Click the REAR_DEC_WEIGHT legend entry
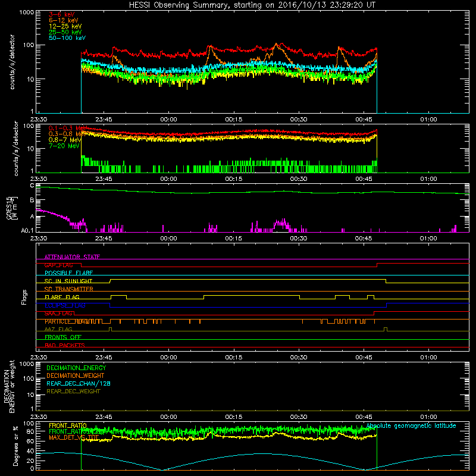 click(x=73, y=392)
